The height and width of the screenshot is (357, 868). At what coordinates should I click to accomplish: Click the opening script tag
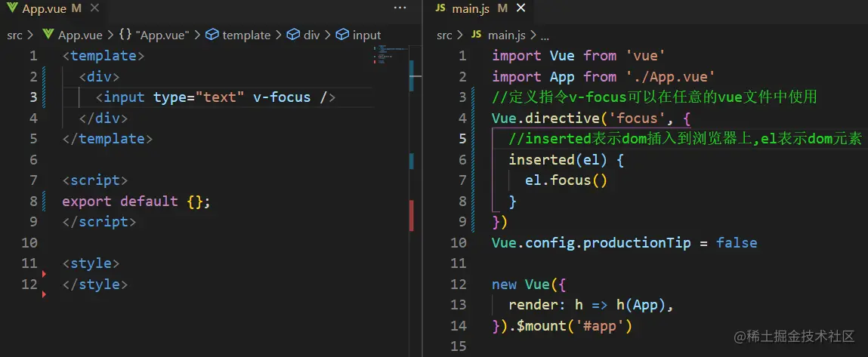(x=94, y=180)
